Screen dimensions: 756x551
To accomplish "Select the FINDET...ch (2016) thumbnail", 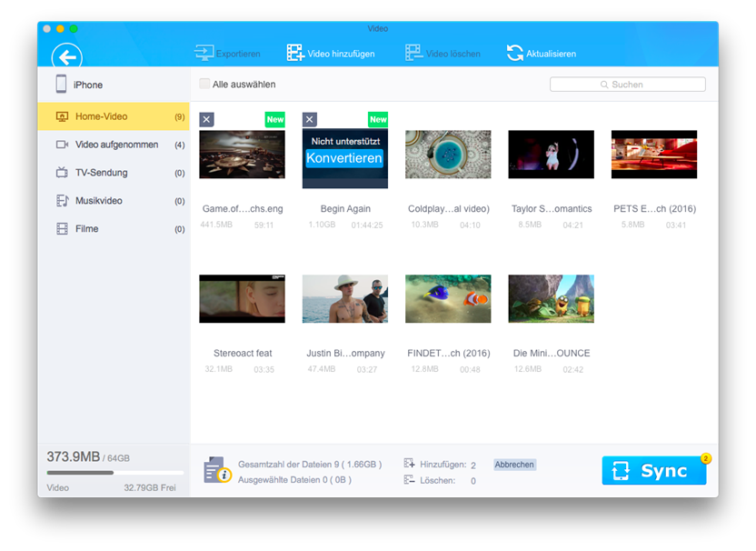I will (448, 298).
